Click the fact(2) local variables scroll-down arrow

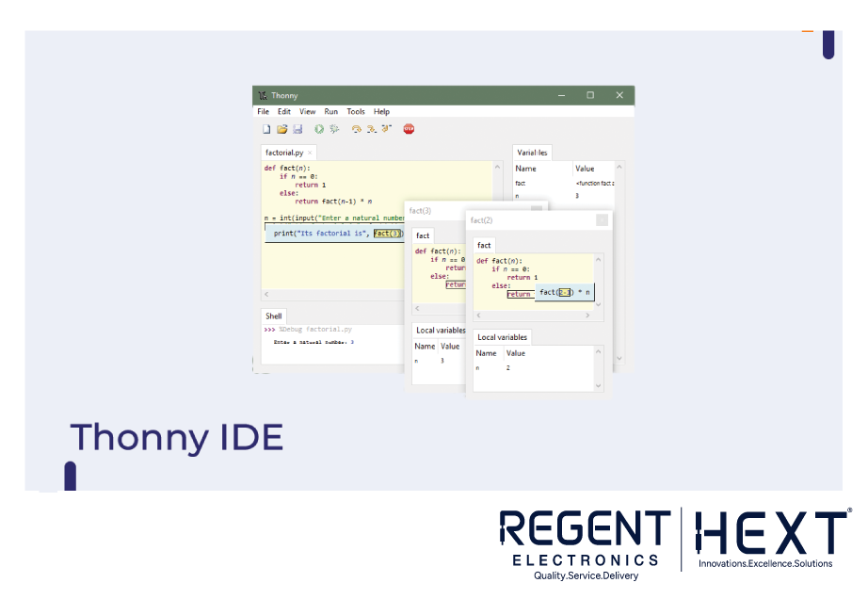tap(598, 386)
